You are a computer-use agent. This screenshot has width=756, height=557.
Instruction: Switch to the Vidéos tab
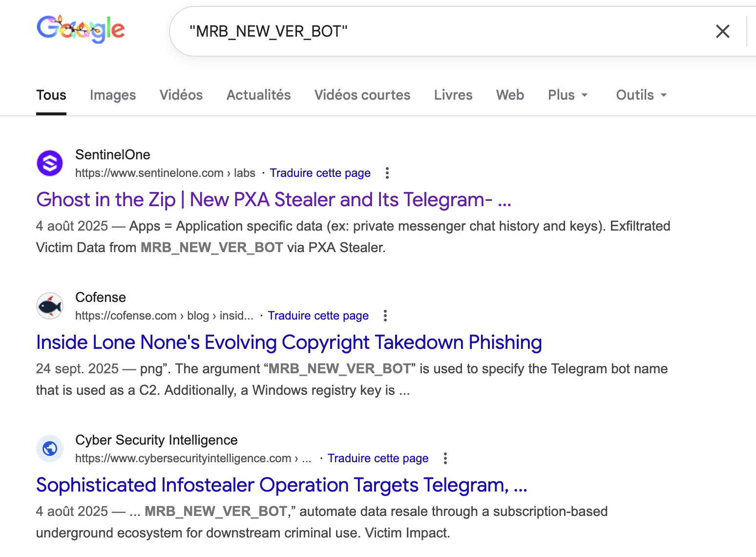(x=181, y=95)
